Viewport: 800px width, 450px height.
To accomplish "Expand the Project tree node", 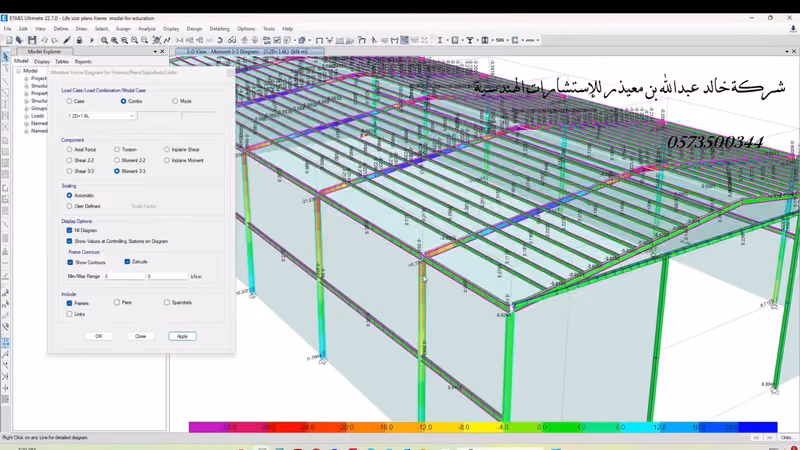I will pyautogui.click(x=27, y=79).
